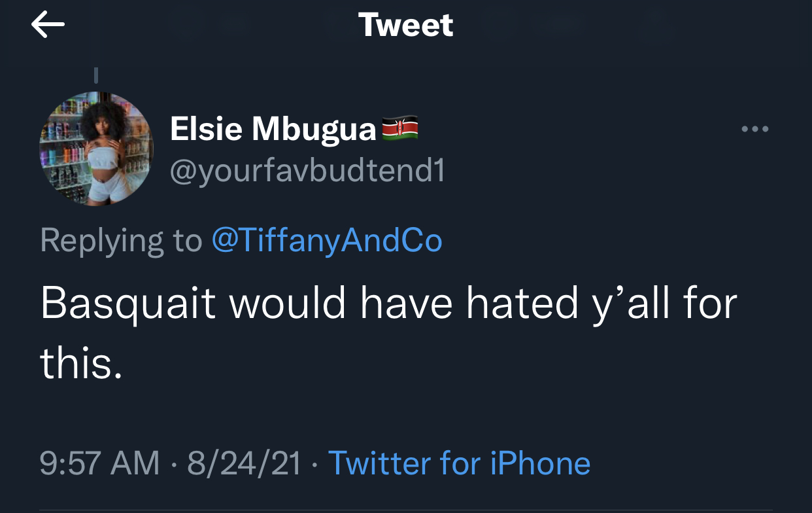The height and width of the screenshot is (513, 812).
Task: Click the Tweet header title
Action: (x=406, y=25)
